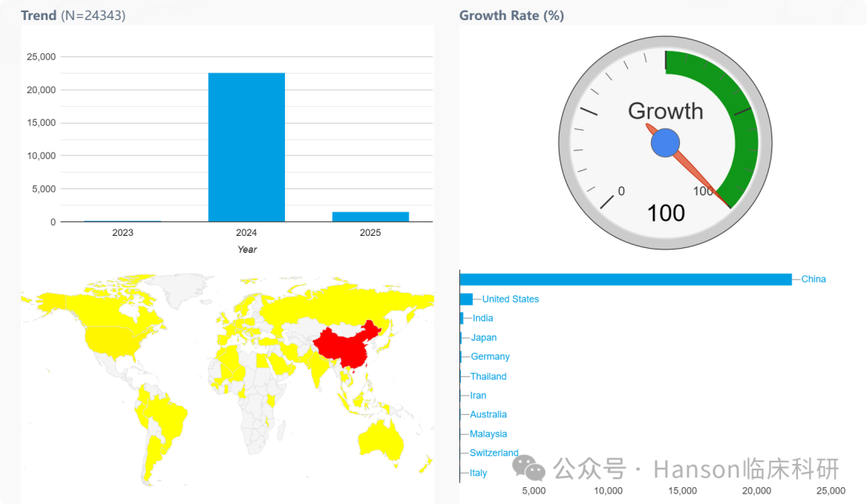
Task: Click the Thailand label in the bar chart
Action: (488, 376)
